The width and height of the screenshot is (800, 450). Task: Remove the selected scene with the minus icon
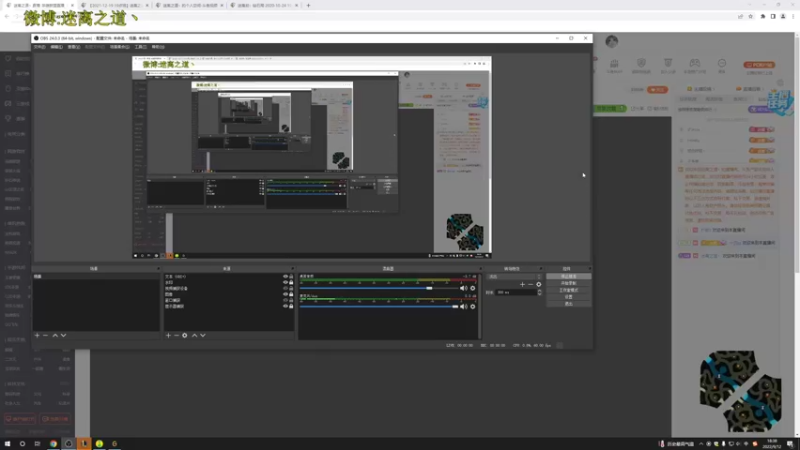click(45, 335)
